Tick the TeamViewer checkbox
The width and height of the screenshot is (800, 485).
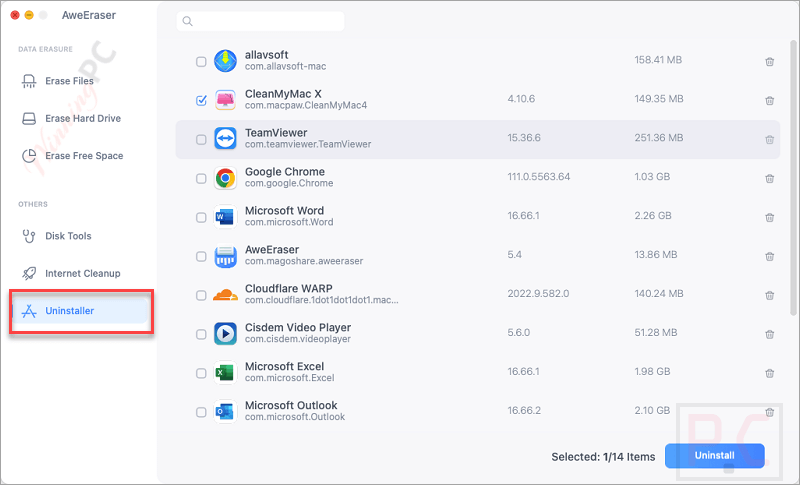[x=201, y=139]
